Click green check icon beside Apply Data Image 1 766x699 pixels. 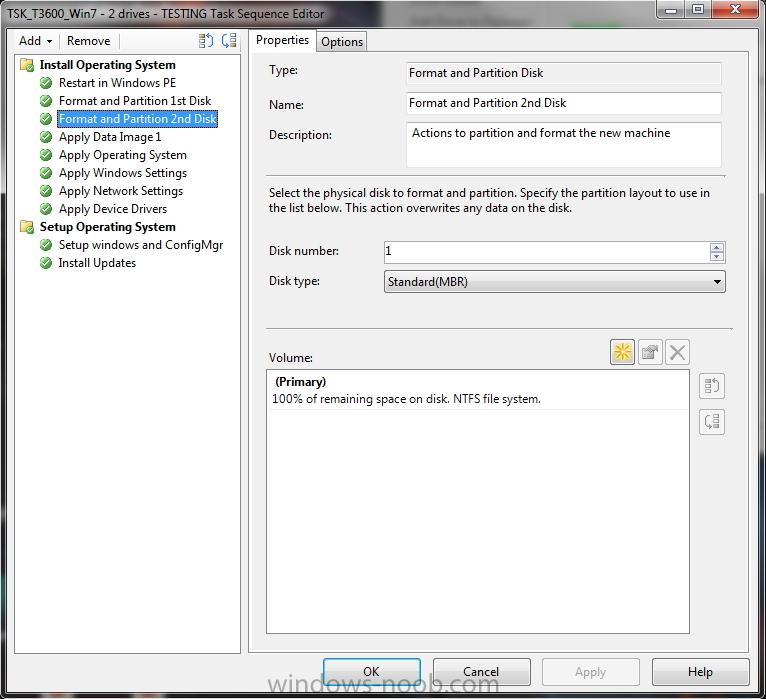coord(46,137)
